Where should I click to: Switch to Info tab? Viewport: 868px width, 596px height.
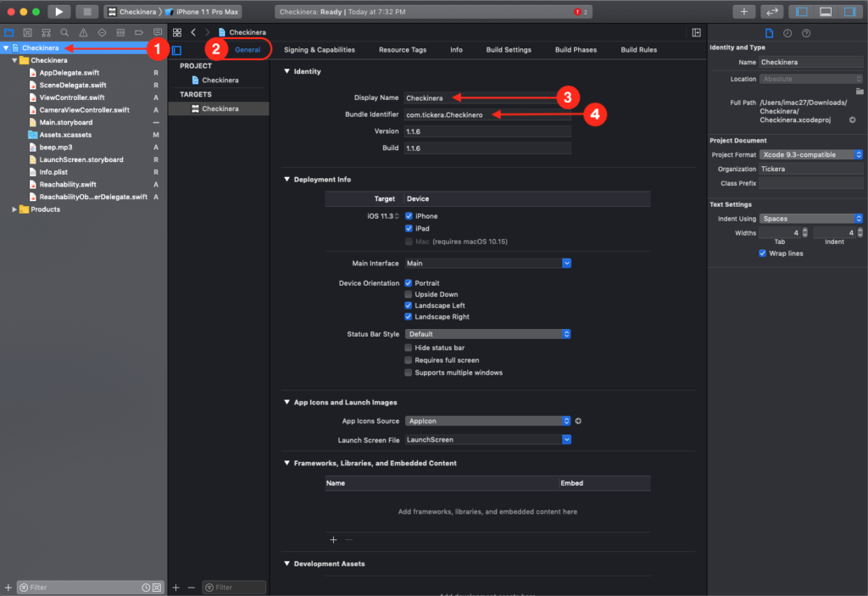pyautogui.click(x=456, y=50)
